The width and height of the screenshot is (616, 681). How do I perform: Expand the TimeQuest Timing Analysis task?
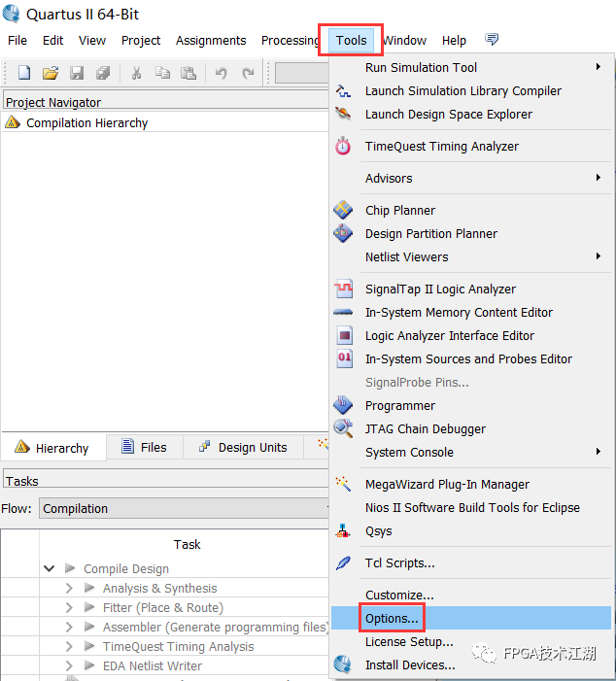(69, 646)
